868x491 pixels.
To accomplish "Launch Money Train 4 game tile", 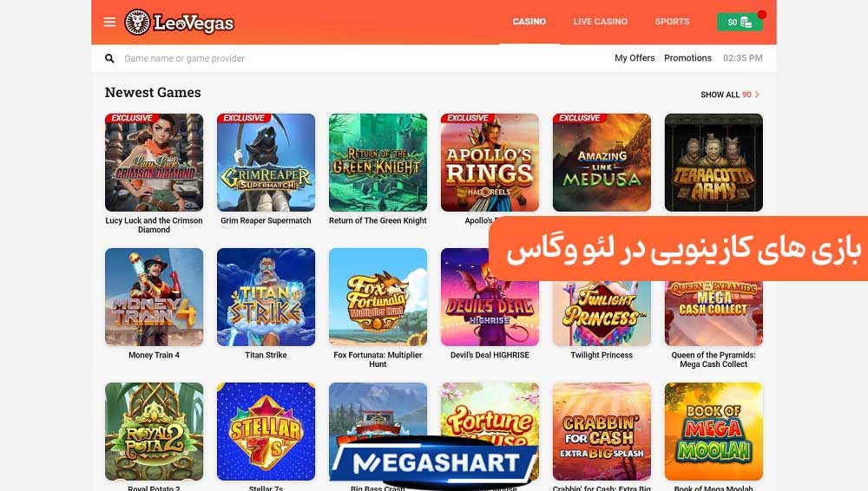I will click(x=154, y=297).
